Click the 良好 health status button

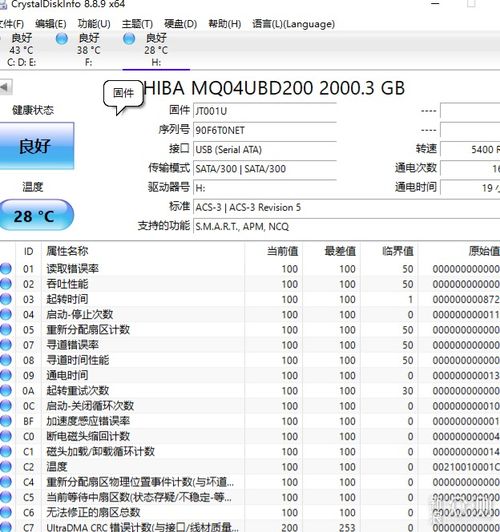(36, 146)
